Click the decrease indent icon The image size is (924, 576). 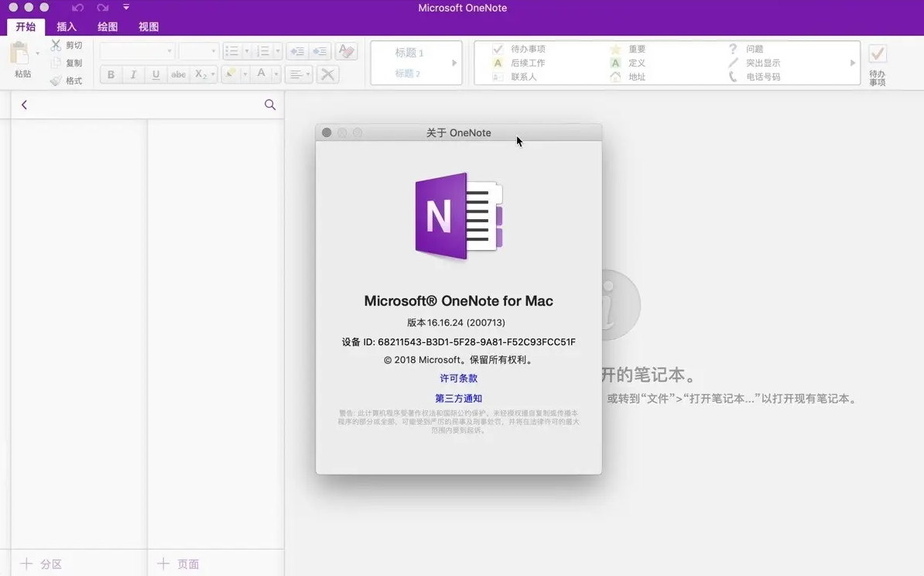tap(297, 51)
